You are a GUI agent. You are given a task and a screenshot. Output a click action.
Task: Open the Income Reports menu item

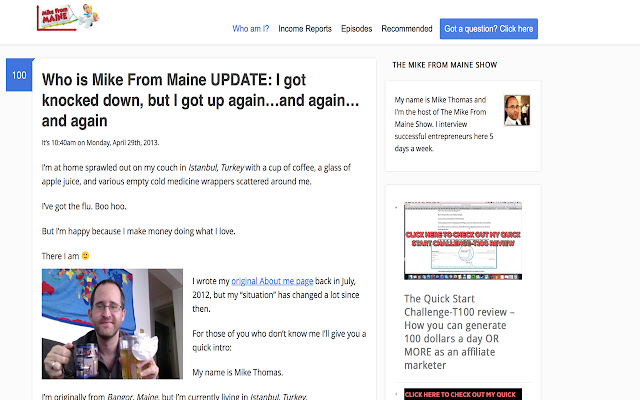click(x=305, y=29)
